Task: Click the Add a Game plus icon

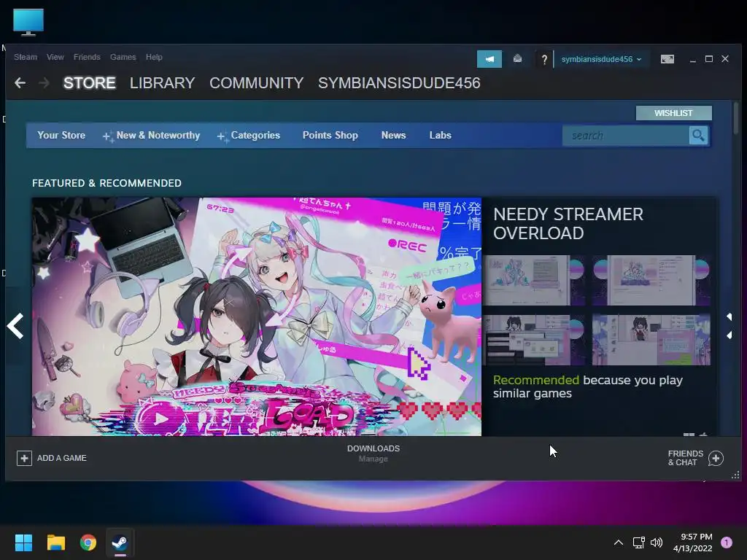Action: (24, 458)
